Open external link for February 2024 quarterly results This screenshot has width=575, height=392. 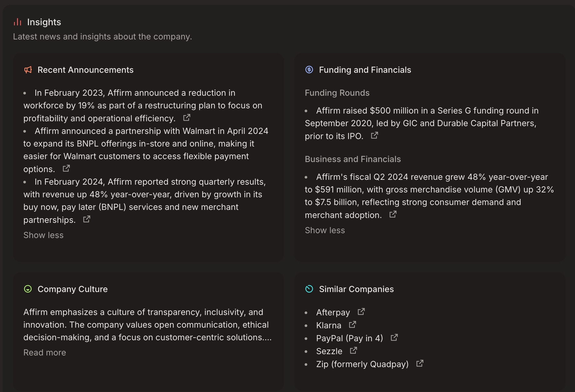coord(86,219)
